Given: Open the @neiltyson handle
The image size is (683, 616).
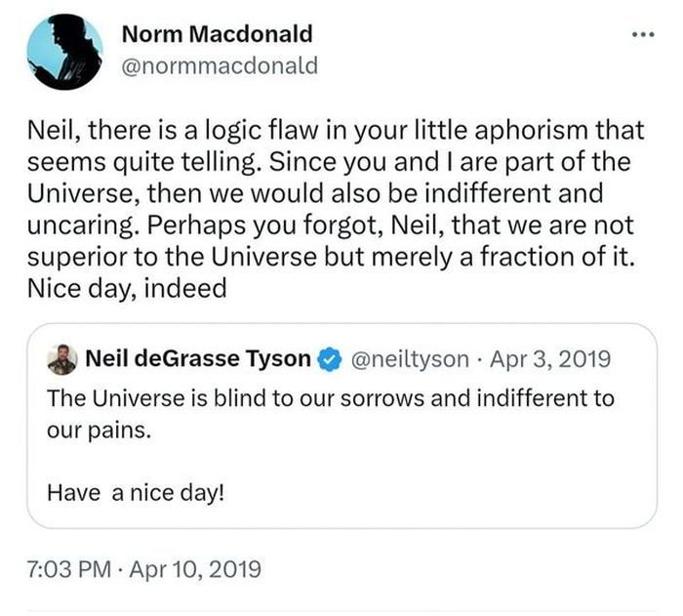Looking at the screenshot, I should pyautogui.click(x=408, y=360).
